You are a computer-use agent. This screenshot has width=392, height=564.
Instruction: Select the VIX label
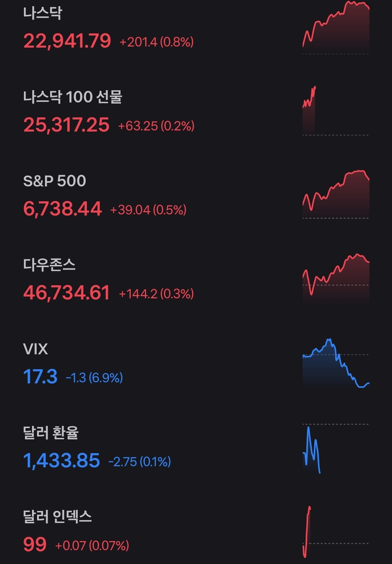[x=35, y=349]
